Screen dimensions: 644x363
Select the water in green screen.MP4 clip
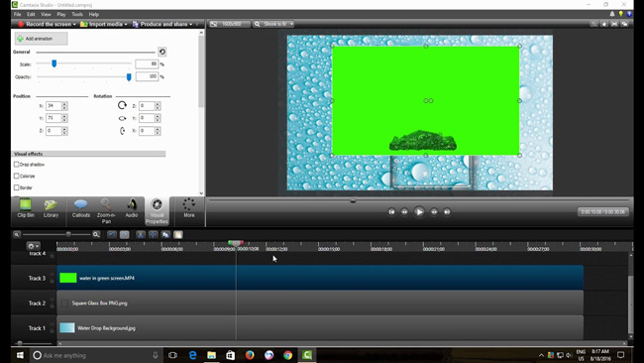coord(320,278)
